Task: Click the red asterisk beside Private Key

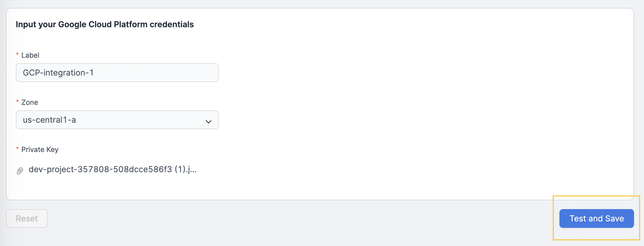Action: coord(17,149)
